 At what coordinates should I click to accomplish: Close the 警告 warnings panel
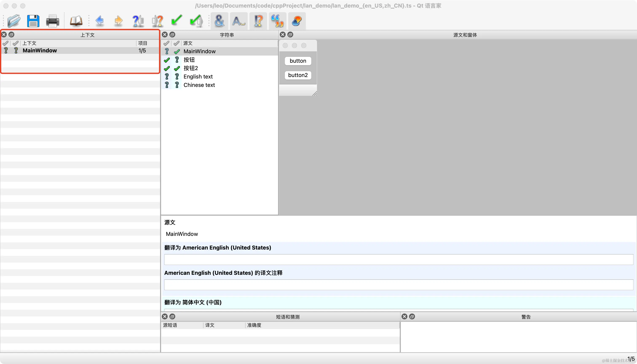pyautogui.click(x=404, y=316)
